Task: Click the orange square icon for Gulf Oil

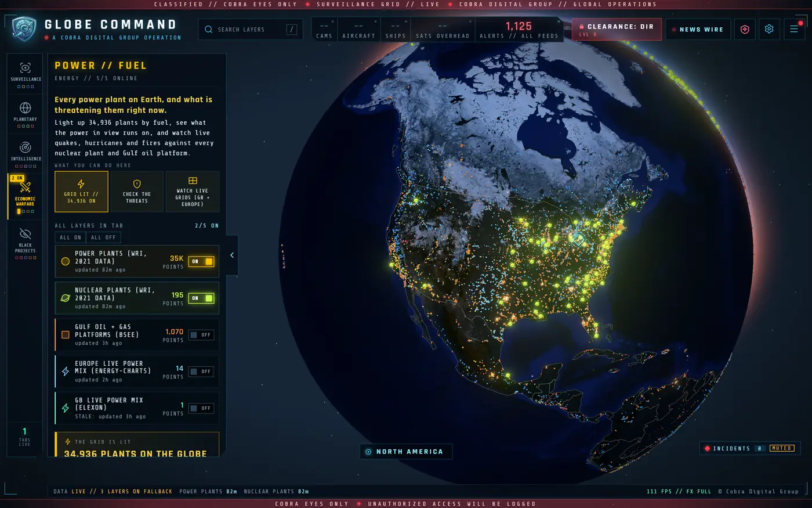Action: 66,335
